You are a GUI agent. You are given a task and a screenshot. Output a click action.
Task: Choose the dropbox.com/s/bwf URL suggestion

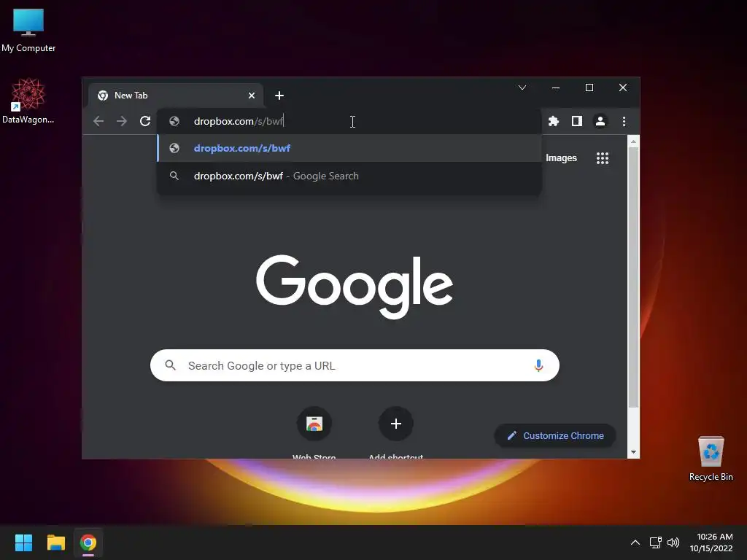pyautogui.click(x=349, y=148)
